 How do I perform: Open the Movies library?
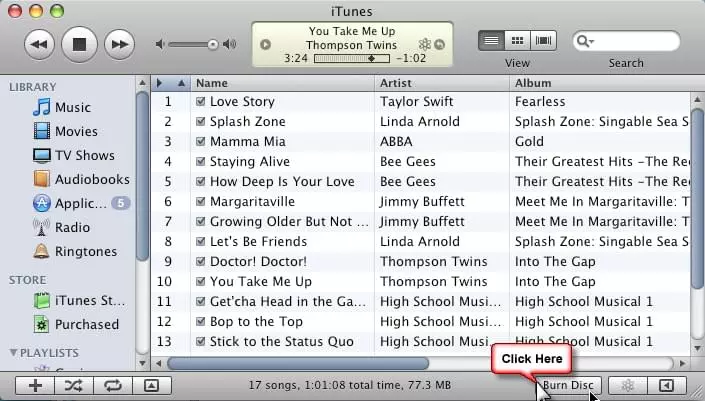tap(66, 131)
